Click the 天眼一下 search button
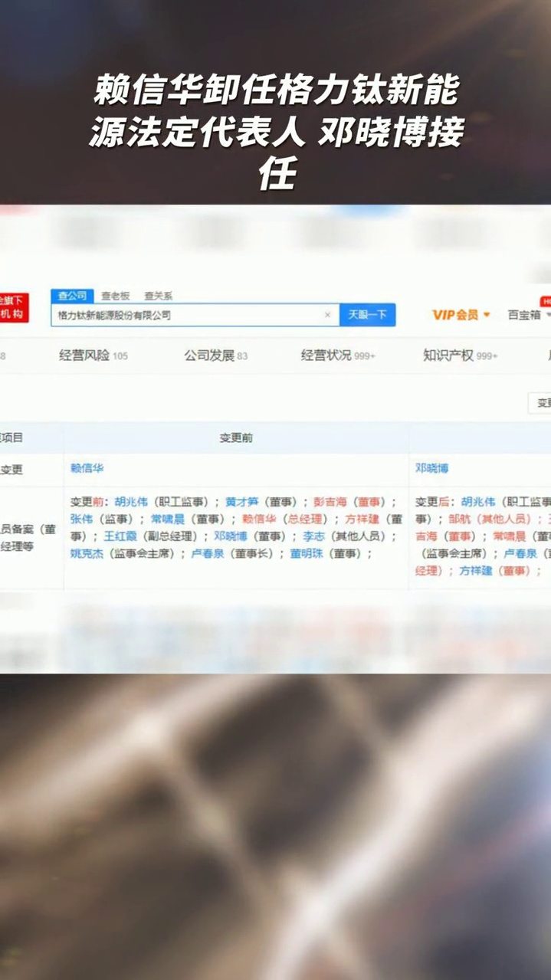Image resolution: width=551 pixels, height=980 pixels. click(x=367, y=315)
